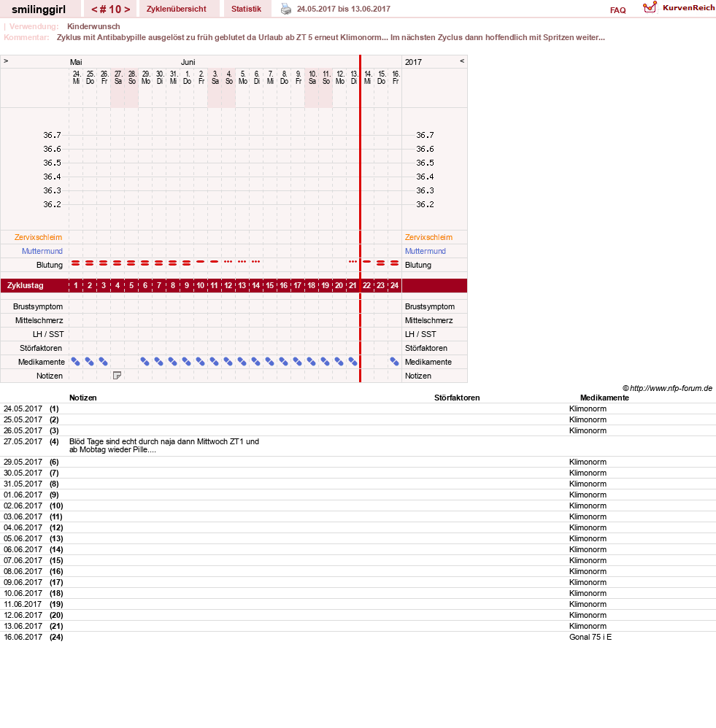Click the 05.06.2017 row date
716x728 pixels.
(x=23, y=538)
